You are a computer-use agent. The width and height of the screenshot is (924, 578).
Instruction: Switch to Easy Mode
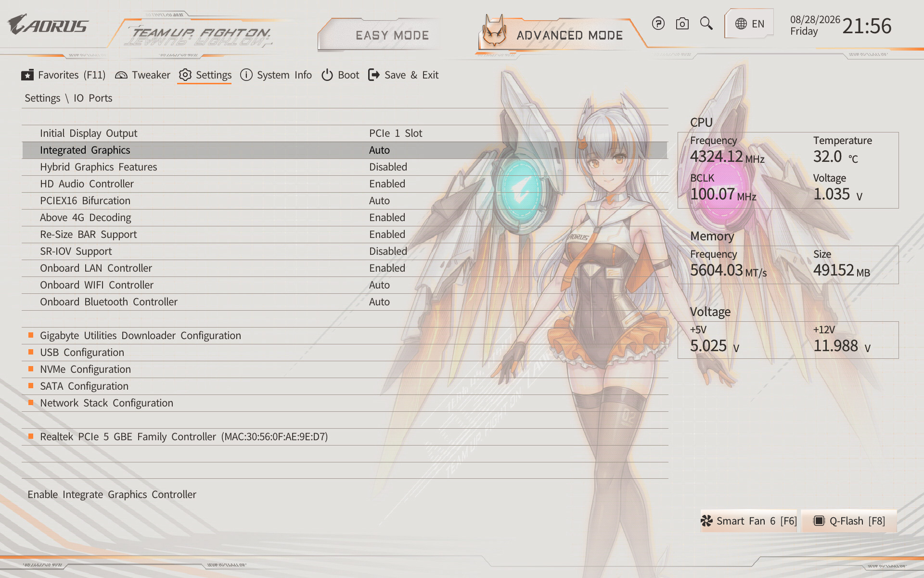[392, 35]
